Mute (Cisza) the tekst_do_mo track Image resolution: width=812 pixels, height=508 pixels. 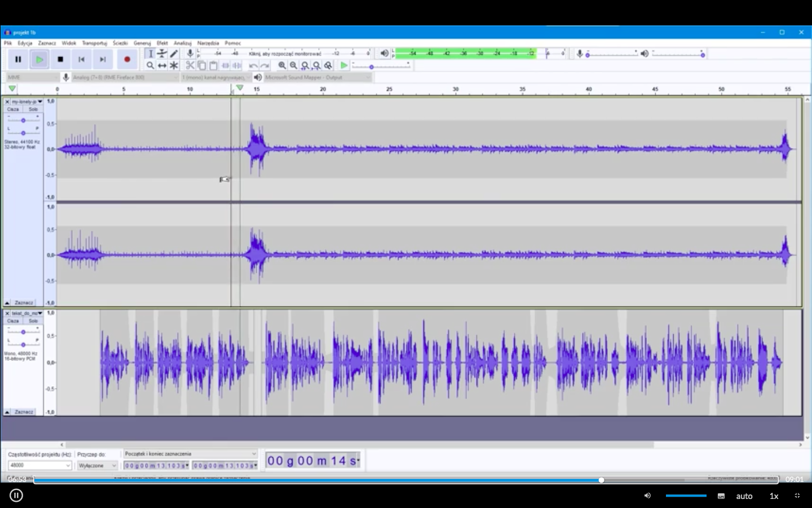[x=13, y=321]
